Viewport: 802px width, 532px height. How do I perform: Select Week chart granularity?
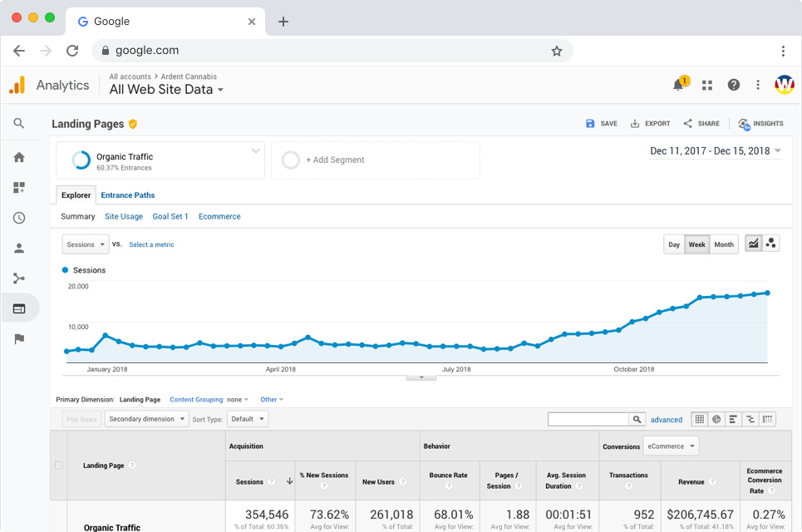(696, 244)
